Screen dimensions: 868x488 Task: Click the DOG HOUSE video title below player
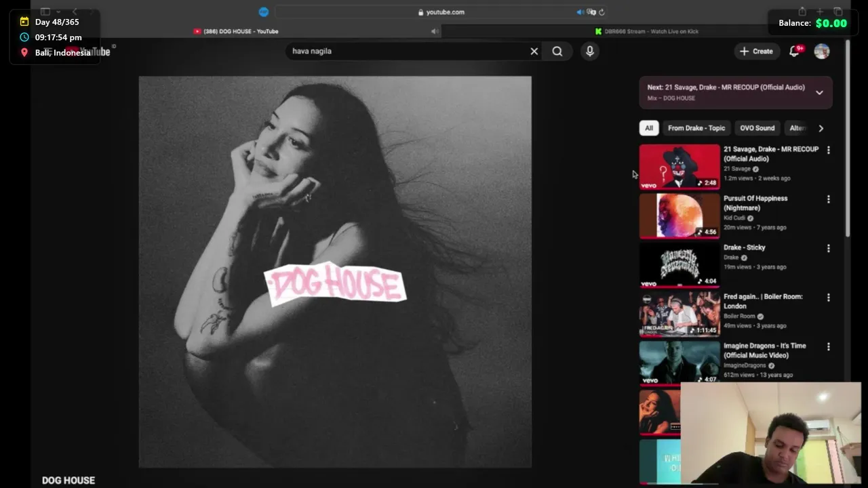pyautogui.click(x=68, y=480)
